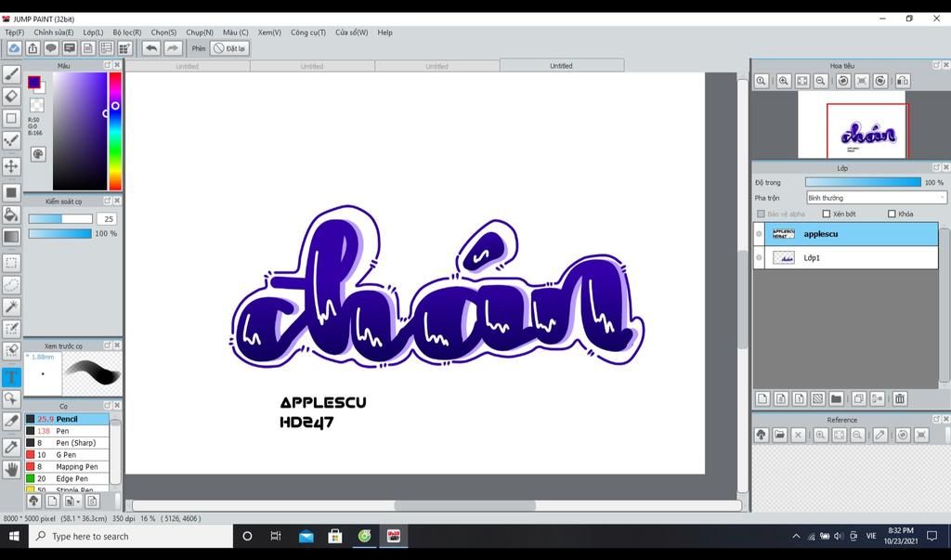Select the Lasso selection tool

[x=11, y=284]
